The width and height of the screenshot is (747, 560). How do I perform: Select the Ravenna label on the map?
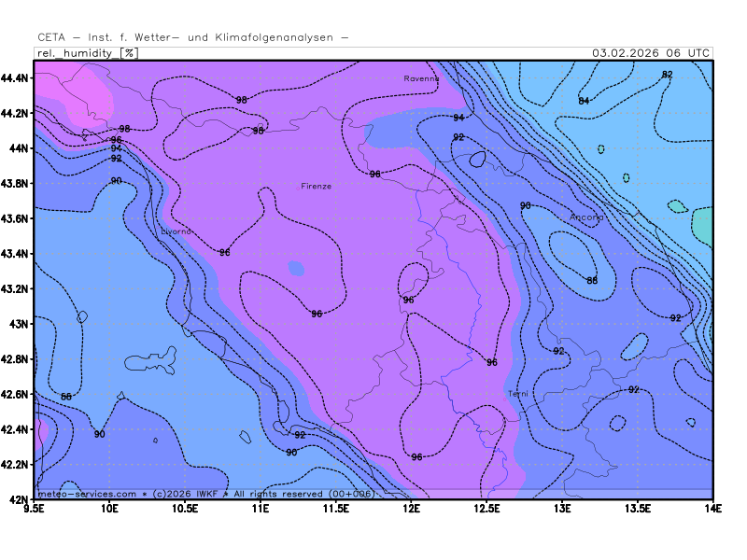(x=421, y=79)
